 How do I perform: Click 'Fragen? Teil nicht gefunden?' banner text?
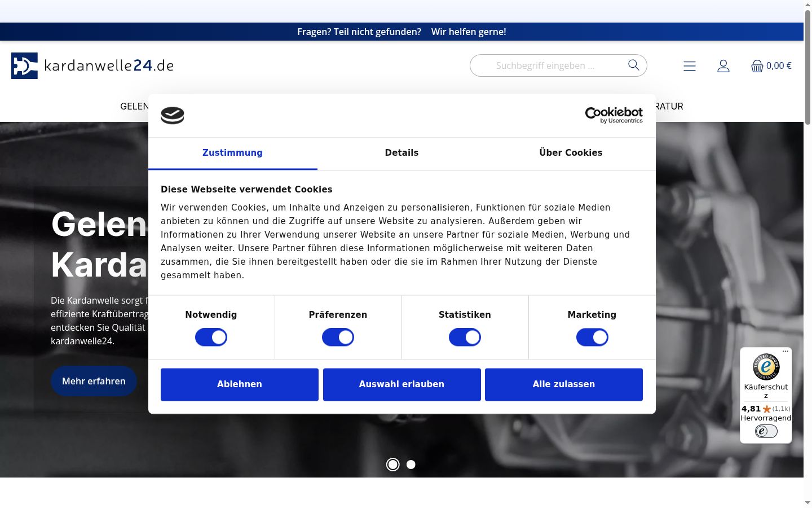click(359, 32)
